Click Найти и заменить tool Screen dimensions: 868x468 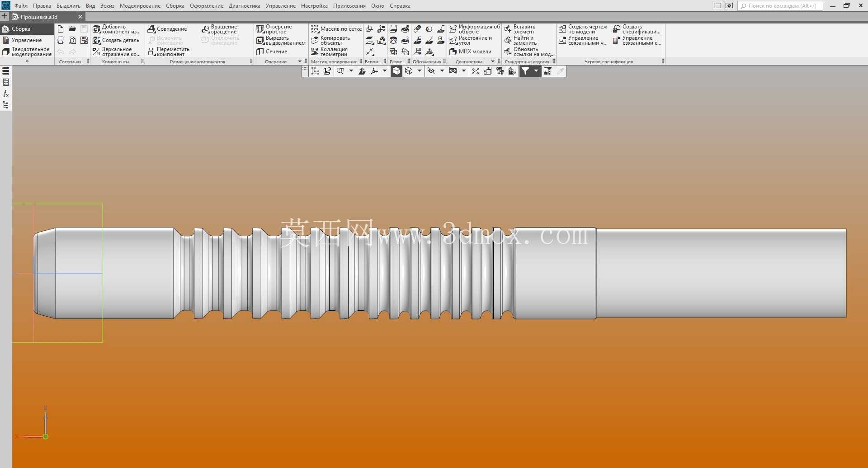520,40
